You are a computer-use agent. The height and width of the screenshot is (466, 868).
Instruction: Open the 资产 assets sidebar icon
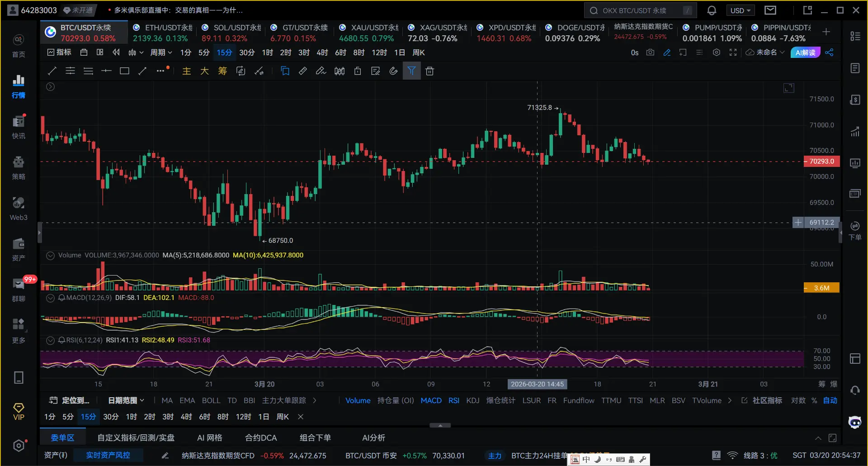19,249
